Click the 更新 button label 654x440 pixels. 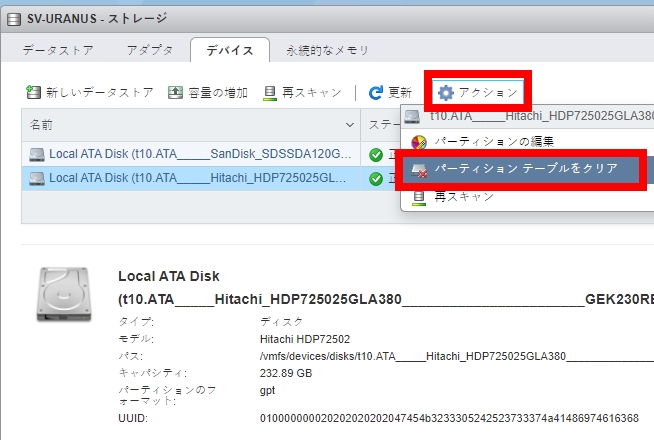(x=400, y=92)
